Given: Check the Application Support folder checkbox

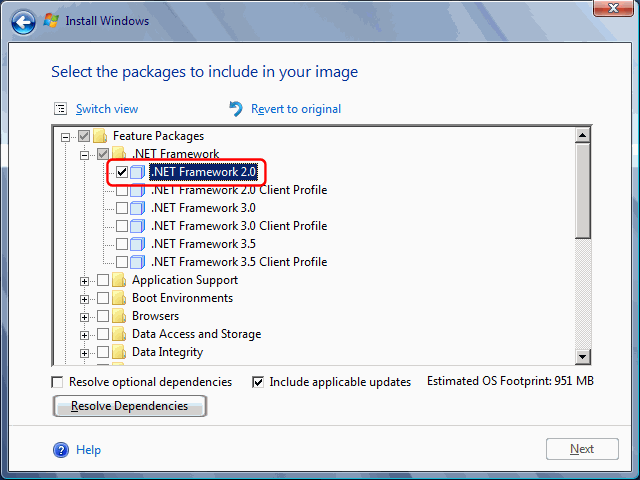Looking at the screenshot, I should click(103, 280).
